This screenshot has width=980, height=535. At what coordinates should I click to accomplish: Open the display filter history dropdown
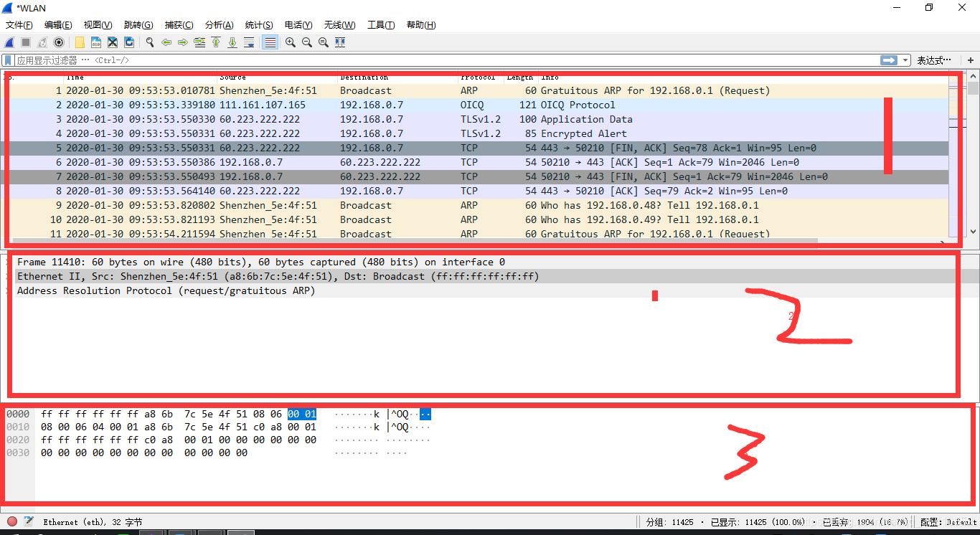pyautogui.click(x=905, y=60)
